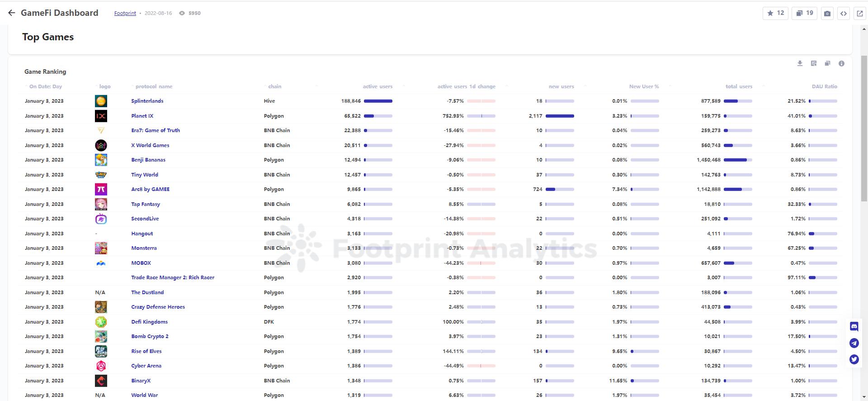Show Game Ranking chart info icon
The width and height of the screenshot is (868, 401).
point(841,63)
